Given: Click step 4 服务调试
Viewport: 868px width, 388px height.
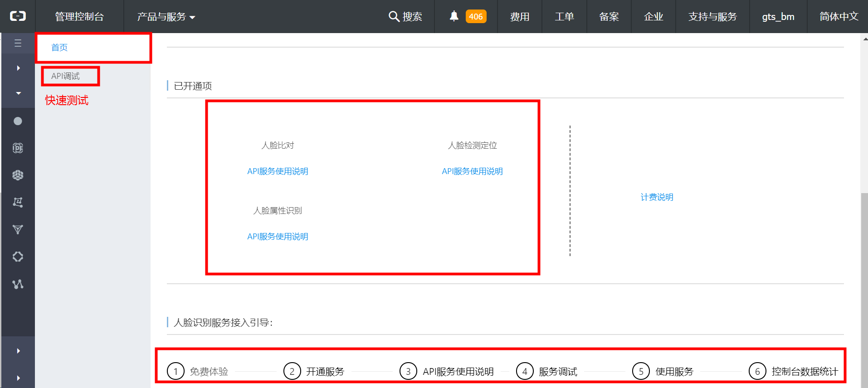Looking at the screenshot, I should coord(547,371).
